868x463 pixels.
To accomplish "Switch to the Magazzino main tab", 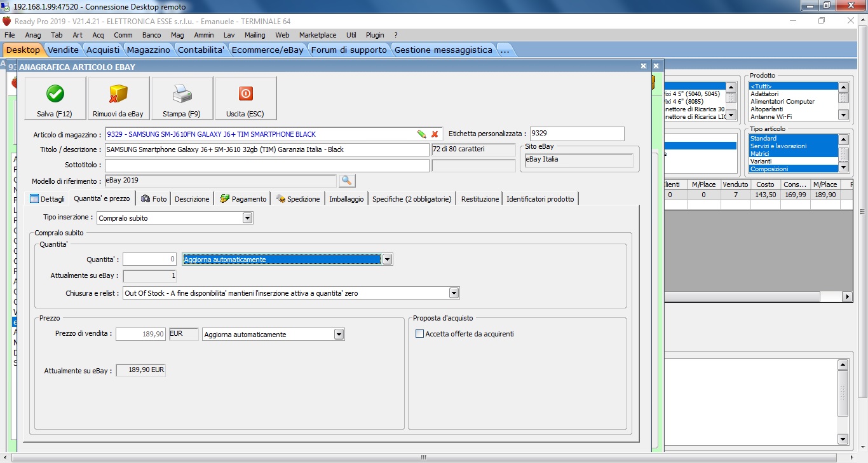I will coord(149,50).
